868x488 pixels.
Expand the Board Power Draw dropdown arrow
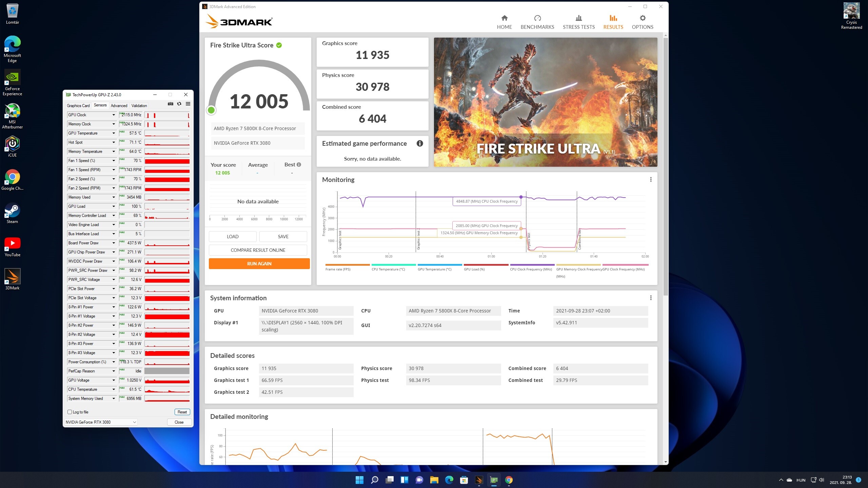coord(114,243)
